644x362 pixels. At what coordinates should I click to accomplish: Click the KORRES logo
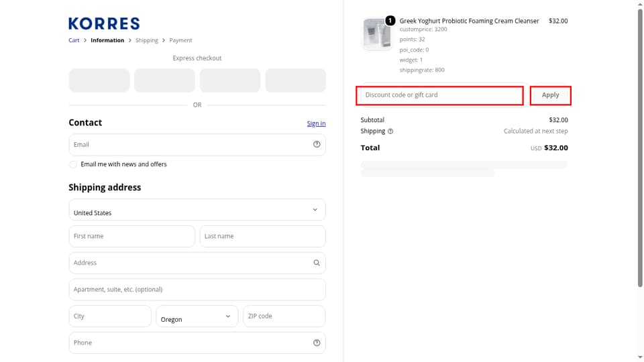[104, 23]
